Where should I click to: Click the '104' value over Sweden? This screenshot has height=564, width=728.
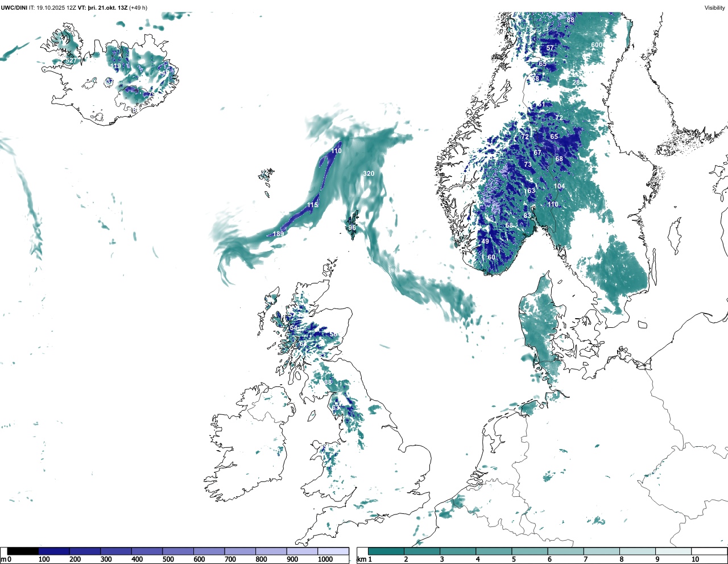coord(560,186)
